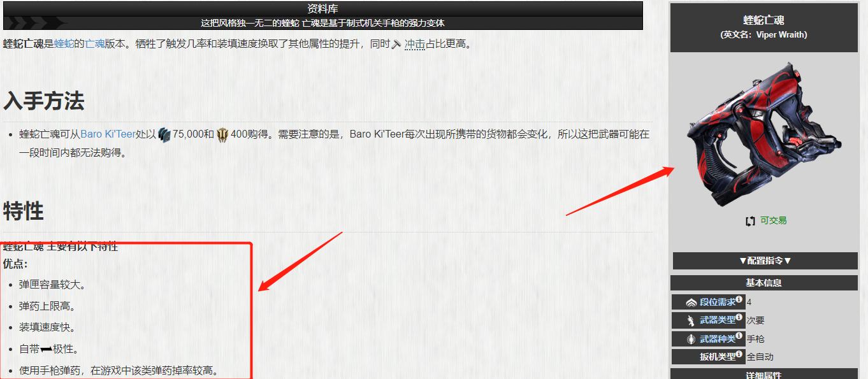Click the impact damage icon beside 冲击

tap(396, 44)
